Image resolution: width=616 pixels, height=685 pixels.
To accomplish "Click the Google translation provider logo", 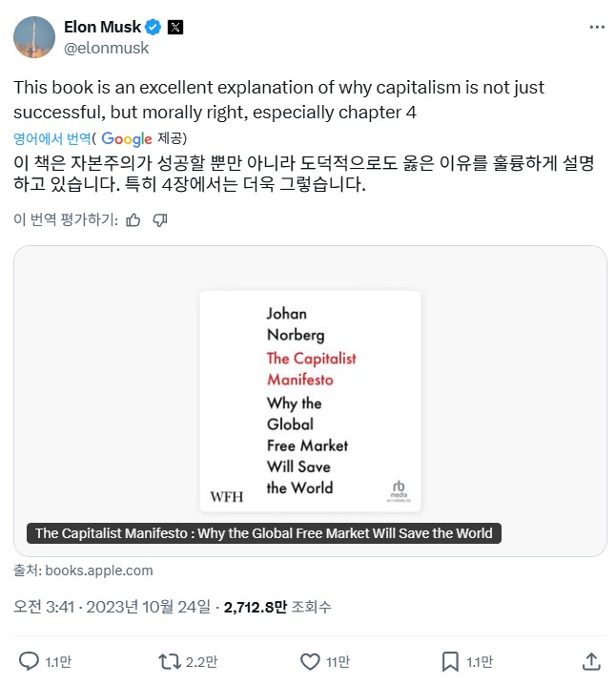I will point(127,139).
